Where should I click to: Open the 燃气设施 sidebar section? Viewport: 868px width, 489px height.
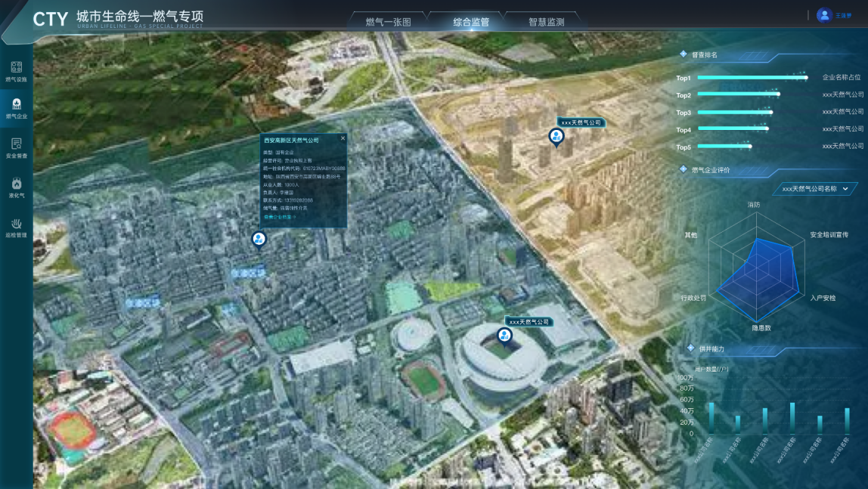click(16, 72)
